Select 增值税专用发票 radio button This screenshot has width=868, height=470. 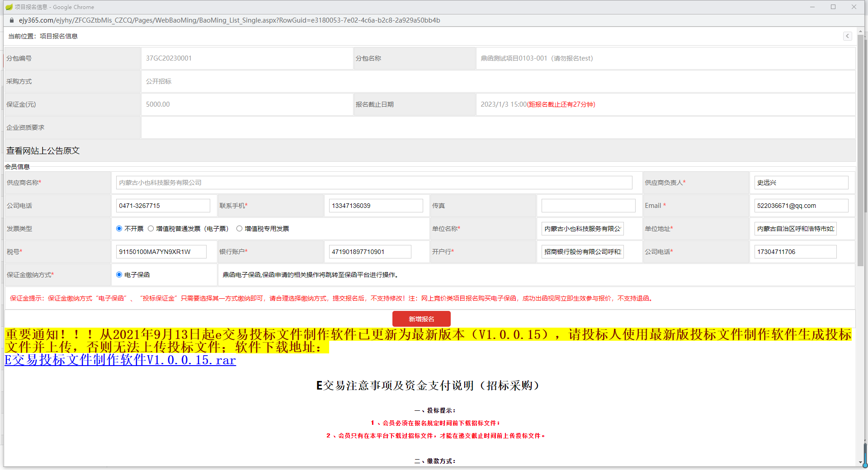click(x=240, y=229)
